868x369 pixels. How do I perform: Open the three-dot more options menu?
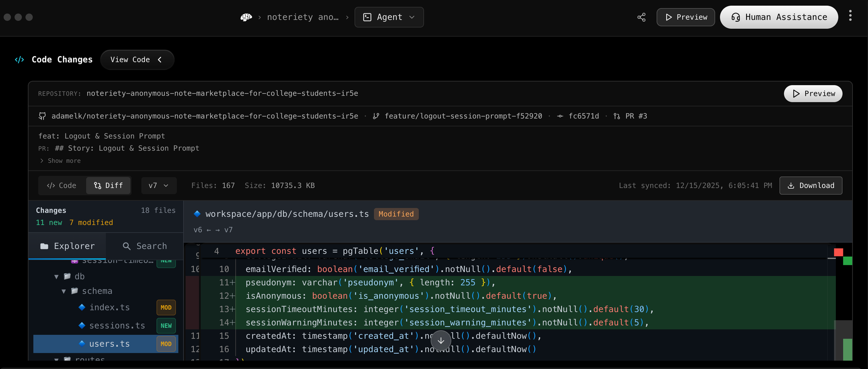[850, 16]
